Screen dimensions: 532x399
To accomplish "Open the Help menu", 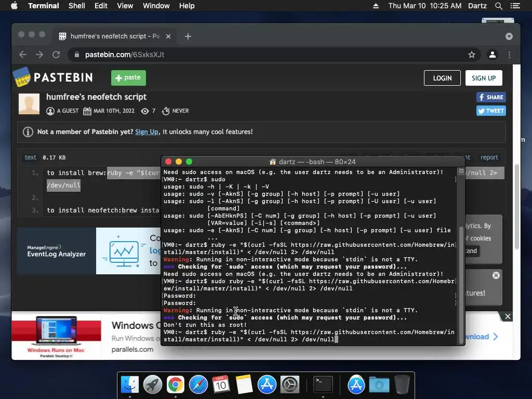I will click(187, 6).
